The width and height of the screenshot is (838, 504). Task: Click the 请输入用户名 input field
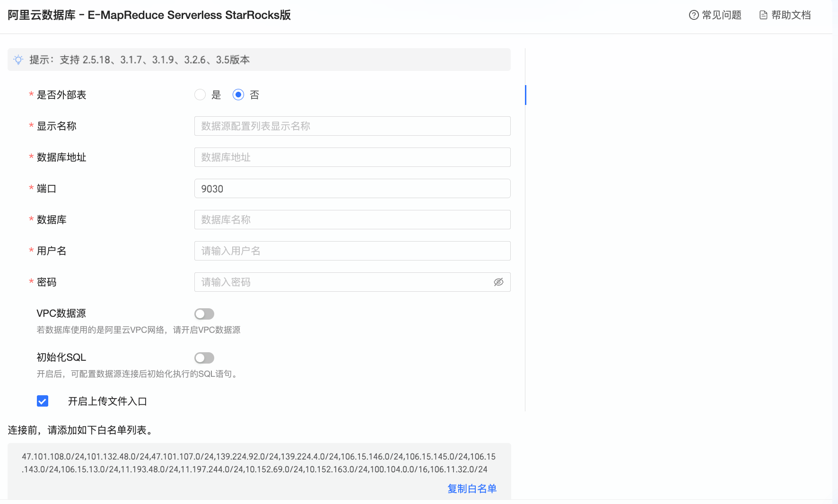click(x=352, y=251)
